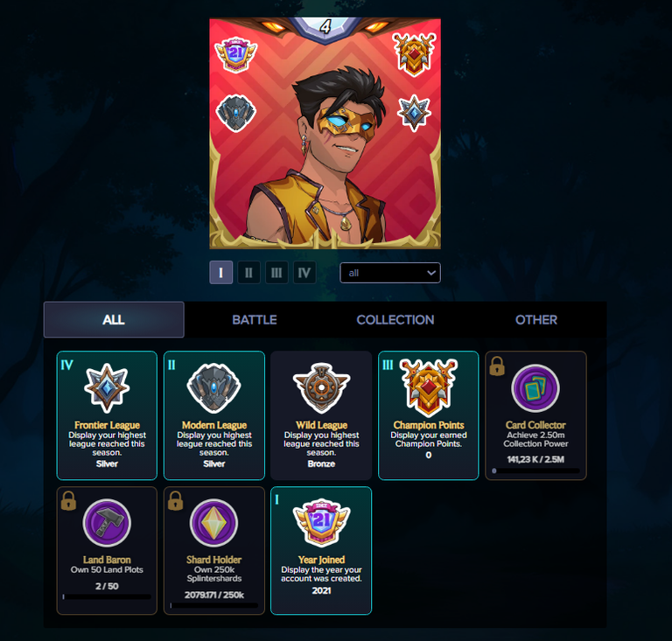Choose the Champion Points crest icon
672x641 pixels.
[x=428, y=388]
